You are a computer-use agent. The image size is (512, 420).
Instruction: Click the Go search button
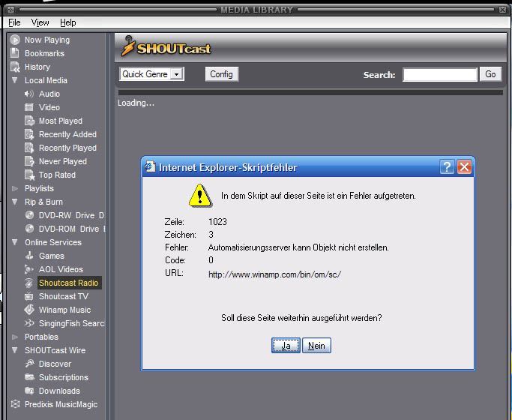pos(490,74)
